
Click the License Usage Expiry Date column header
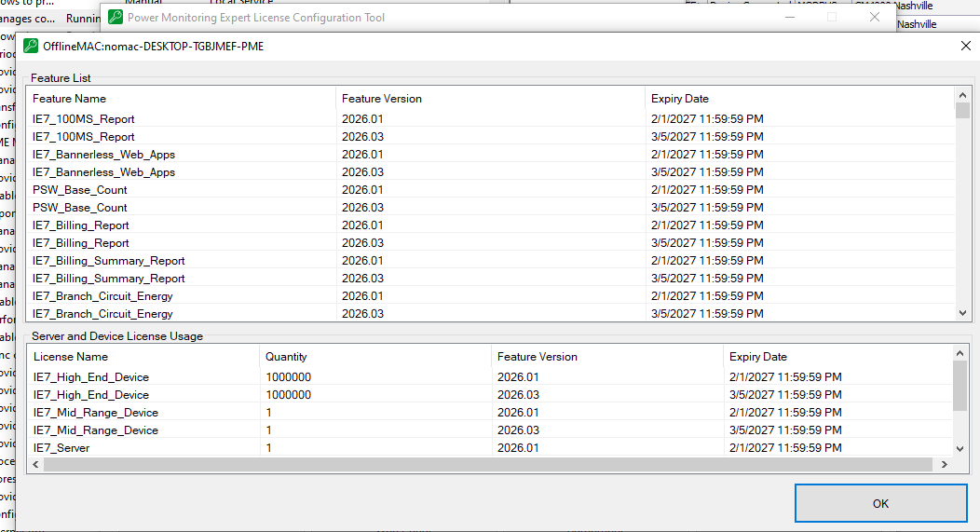tap(837, 357)
